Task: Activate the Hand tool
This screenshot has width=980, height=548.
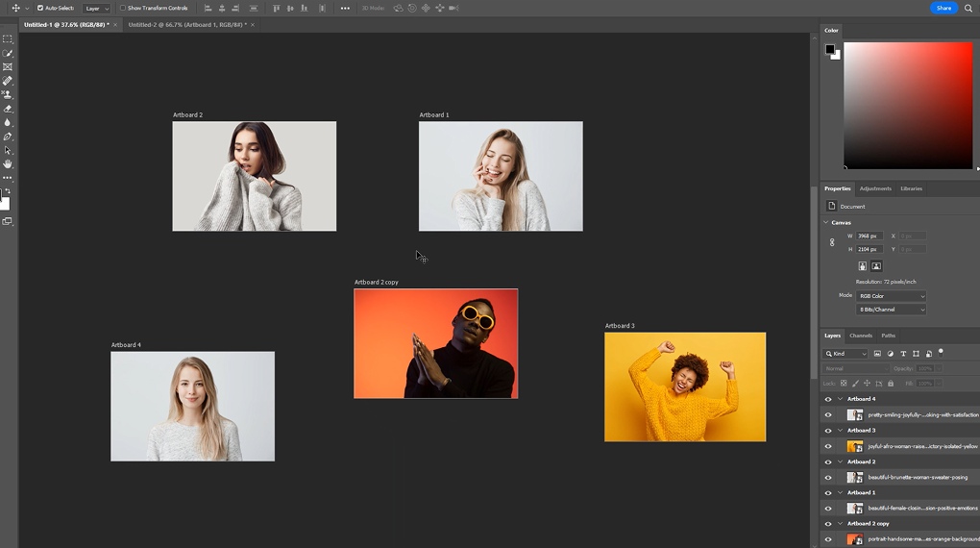Action: tap(8, 164)
